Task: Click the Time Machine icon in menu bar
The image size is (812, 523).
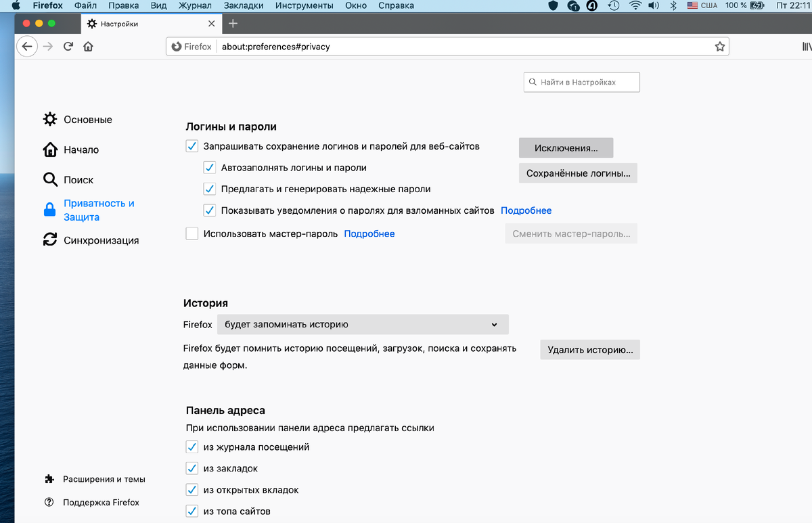Action: (614, 5)
